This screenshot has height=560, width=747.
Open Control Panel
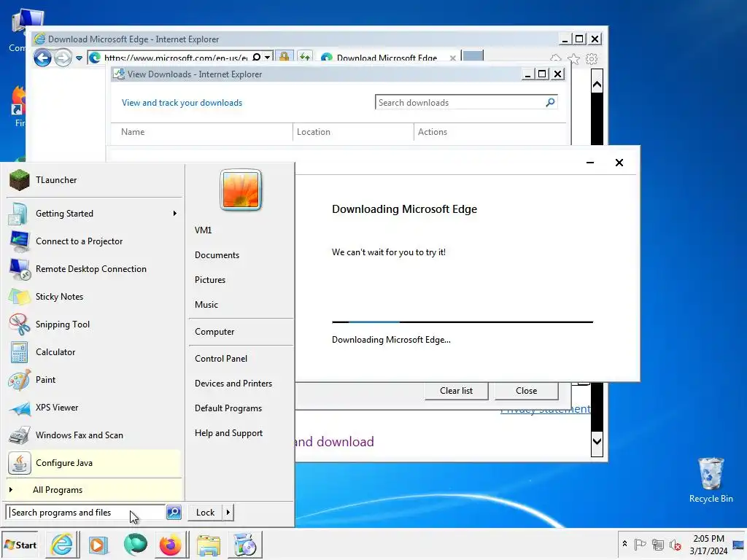tap(221, 359)
